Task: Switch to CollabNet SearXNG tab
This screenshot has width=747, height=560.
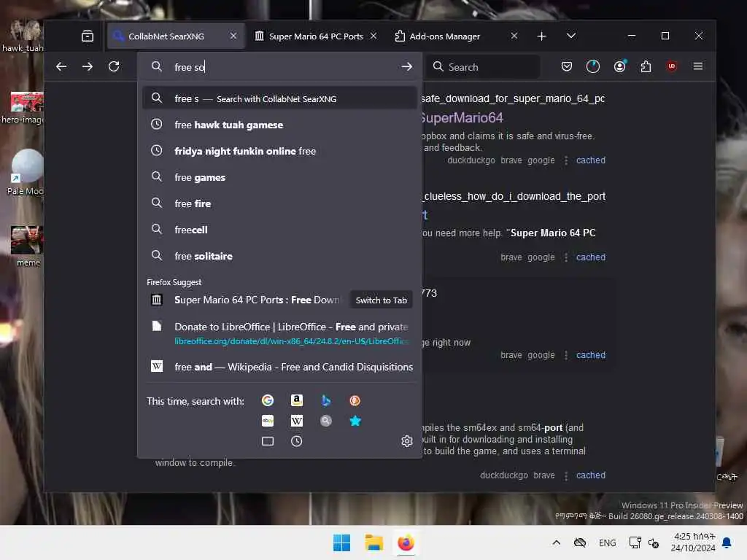Action: click(x=176, y=36)
